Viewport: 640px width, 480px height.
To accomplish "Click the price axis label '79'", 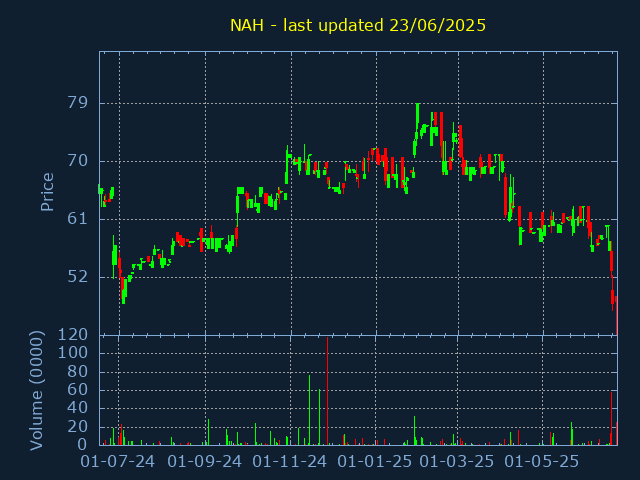I will 78,103.
